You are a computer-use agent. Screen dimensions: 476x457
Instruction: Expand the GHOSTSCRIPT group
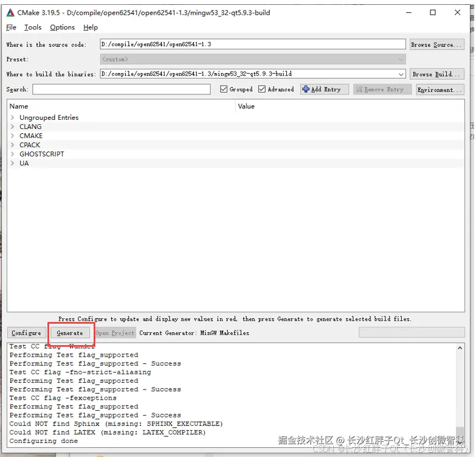pos(12,154)
